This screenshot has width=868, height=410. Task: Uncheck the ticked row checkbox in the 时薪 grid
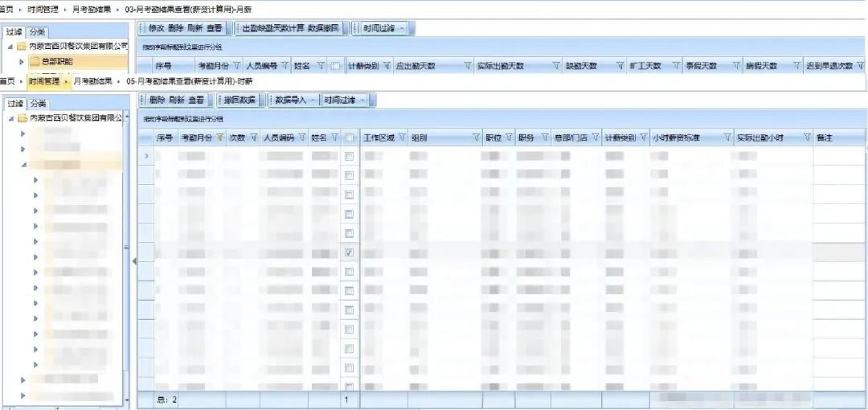[x=349, y=252]
